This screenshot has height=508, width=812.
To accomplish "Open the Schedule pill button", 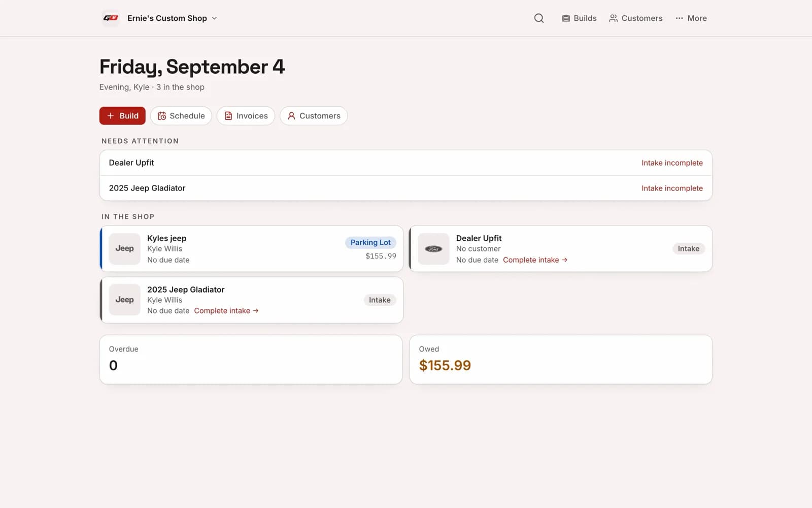I will (181, 116).
